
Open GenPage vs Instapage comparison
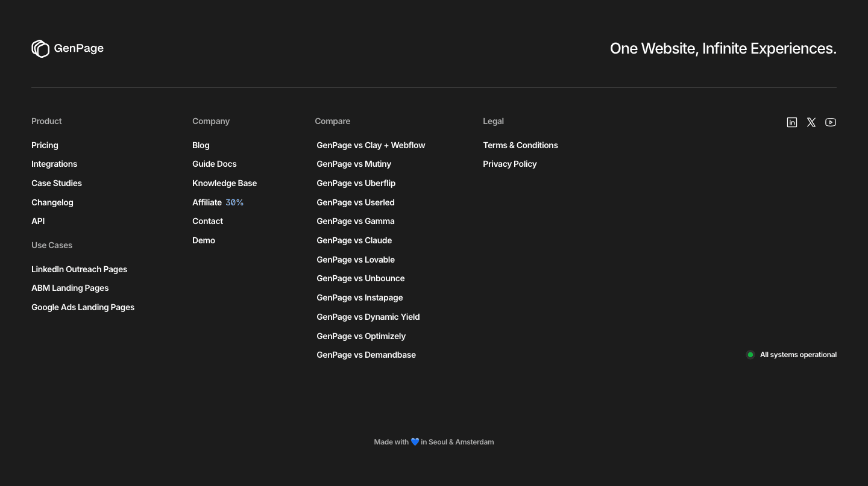pyautogui.click(x=360, y=298)
